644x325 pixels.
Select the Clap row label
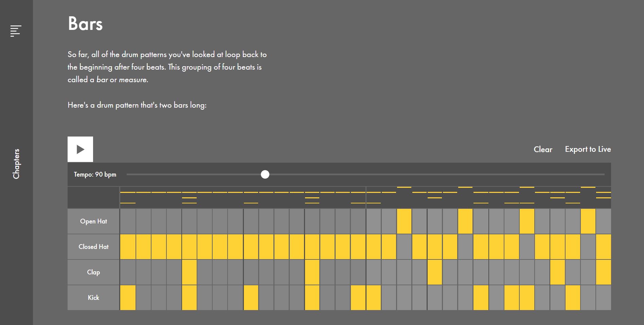(93, 272)
